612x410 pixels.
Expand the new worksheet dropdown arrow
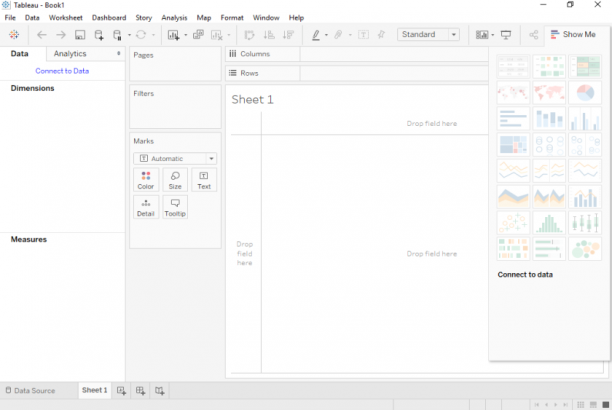click(185, 35)
